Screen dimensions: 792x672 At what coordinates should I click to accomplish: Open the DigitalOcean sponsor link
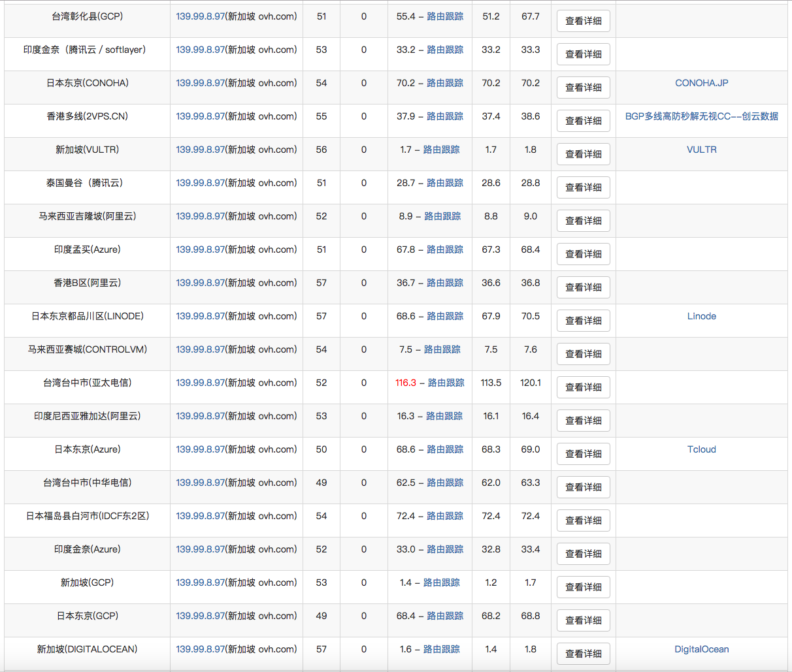click(701, 649)
